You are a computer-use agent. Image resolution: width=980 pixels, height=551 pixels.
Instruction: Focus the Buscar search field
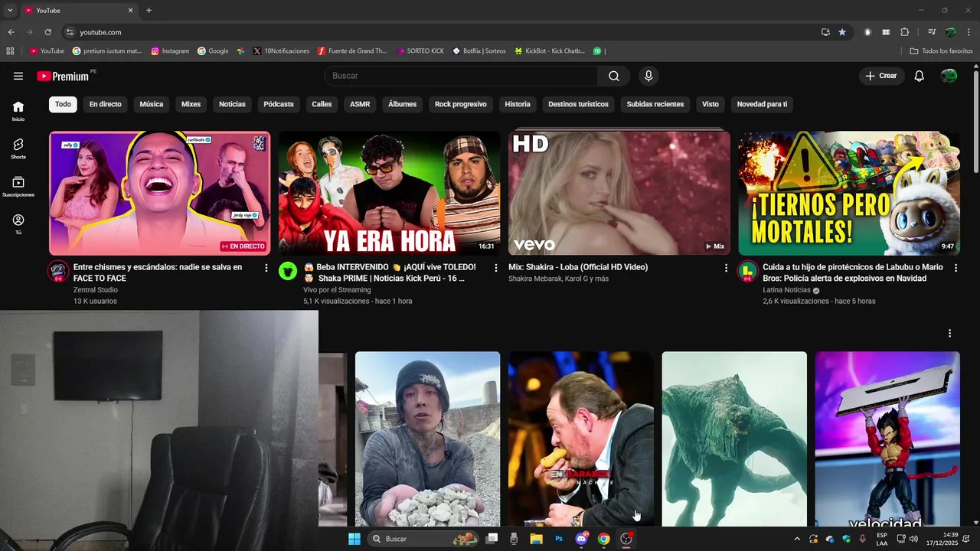tap(462, 76)
